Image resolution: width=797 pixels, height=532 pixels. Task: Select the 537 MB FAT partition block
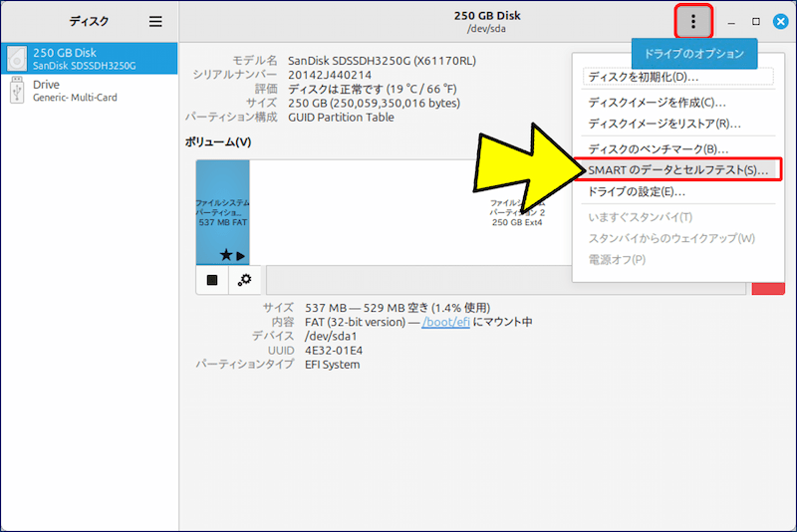point(222,212)
